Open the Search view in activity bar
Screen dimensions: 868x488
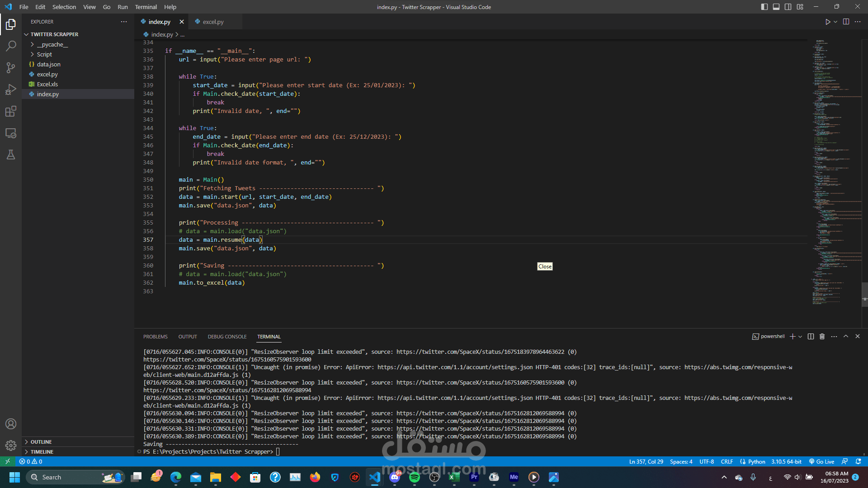(11, 46)
